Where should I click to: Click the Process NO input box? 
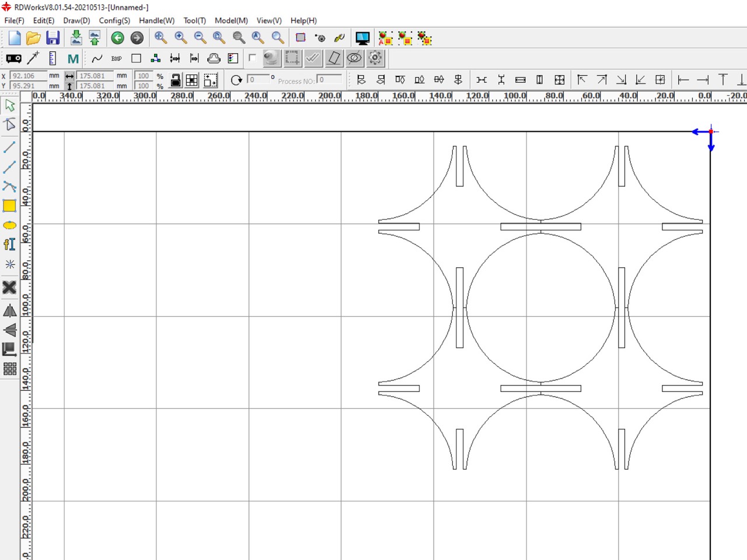point(330,79)
